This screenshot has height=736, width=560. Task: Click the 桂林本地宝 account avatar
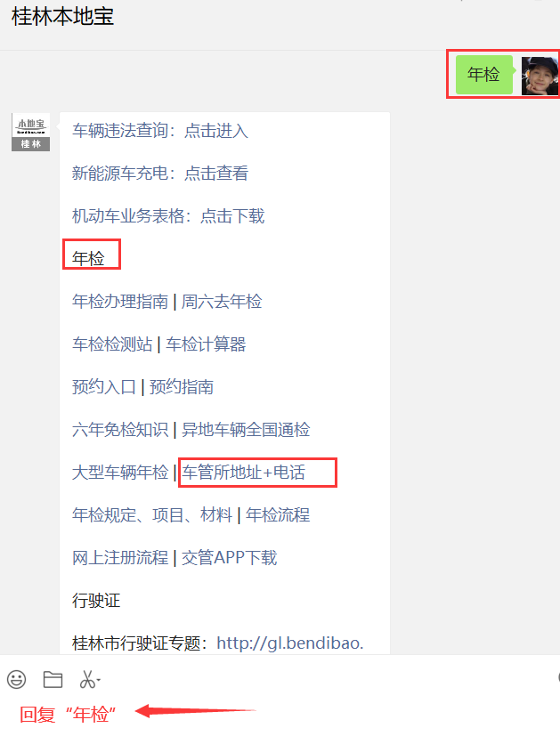30,132
